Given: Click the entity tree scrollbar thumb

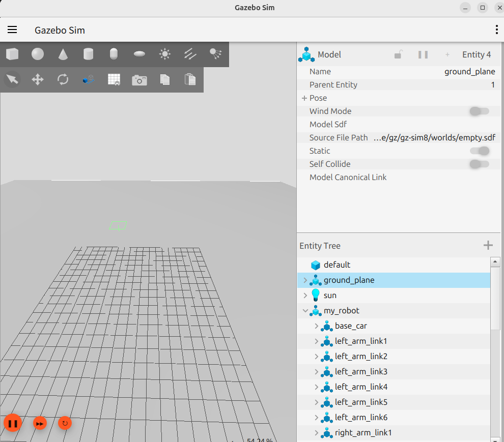Looking at the screenshot, I should (x=495, y=298).
